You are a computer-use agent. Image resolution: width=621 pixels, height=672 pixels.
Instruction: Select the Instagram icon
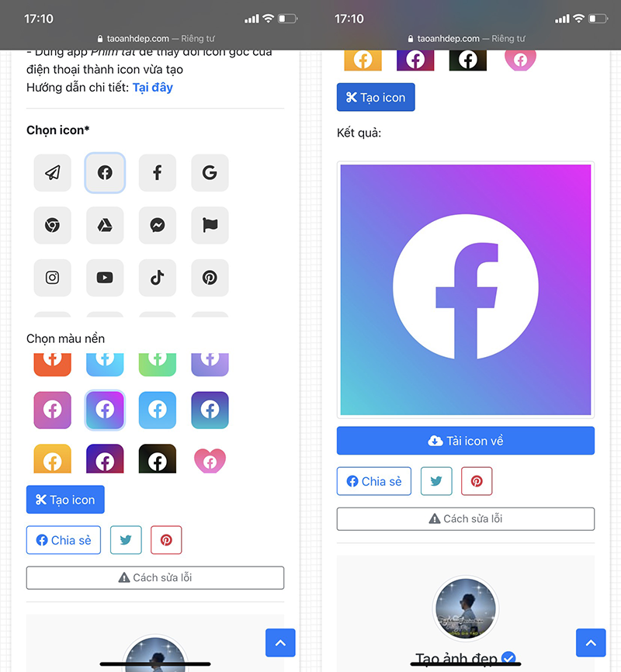click(x=52, y=278)
